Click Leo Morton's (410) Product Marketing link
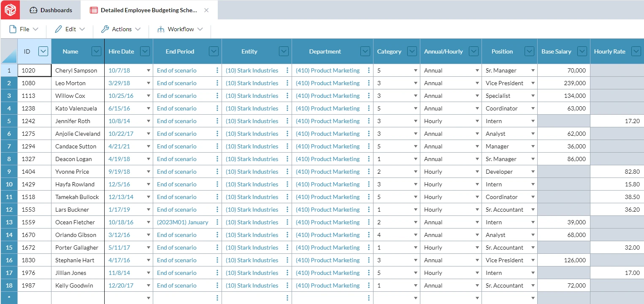Viewport: 644px width, 304px height. pyautogui.click(x=328, y=83)
